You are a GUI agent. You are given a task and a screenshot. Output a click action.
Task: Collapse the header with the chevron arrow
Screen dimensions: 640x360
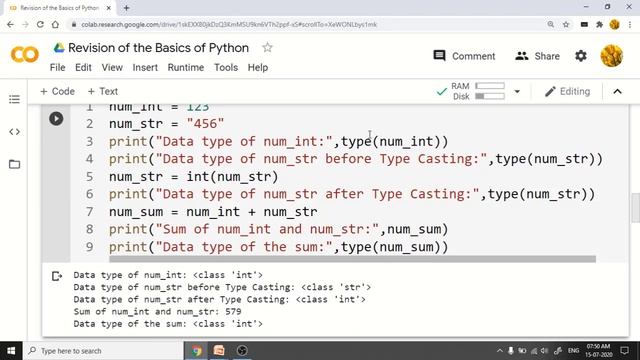(x=618, y=91)
